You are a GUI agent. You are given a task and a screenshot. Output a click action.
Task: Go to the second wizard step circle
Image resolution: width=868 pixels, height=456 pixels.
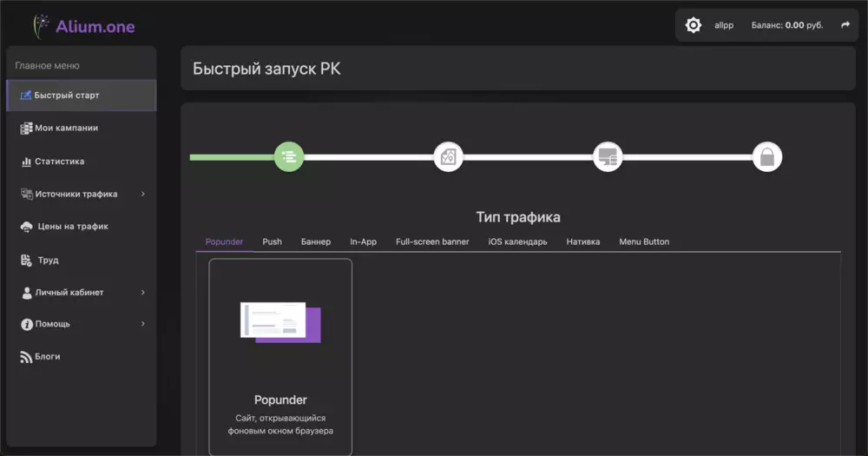(448, 157)
